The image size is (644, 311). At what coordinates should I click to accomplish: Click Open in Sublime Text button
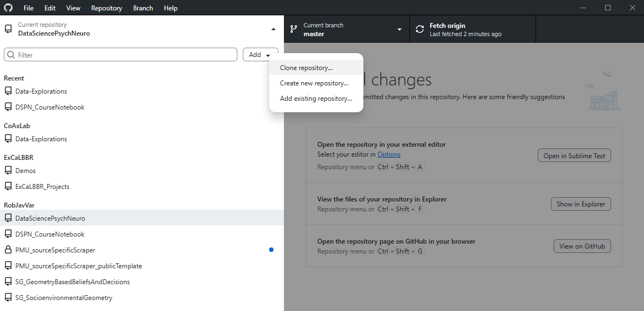pos(574,155)
